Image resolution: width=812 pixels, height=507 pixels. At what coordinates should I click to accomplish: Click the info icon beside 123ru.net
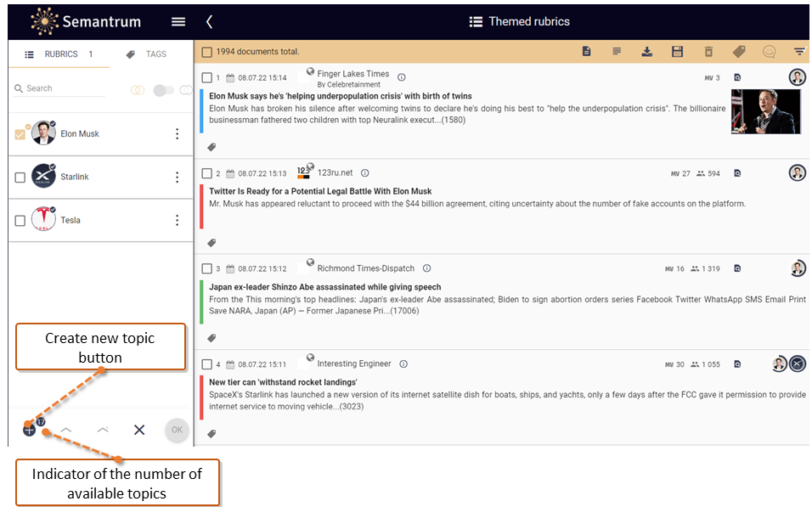point(365,173)
